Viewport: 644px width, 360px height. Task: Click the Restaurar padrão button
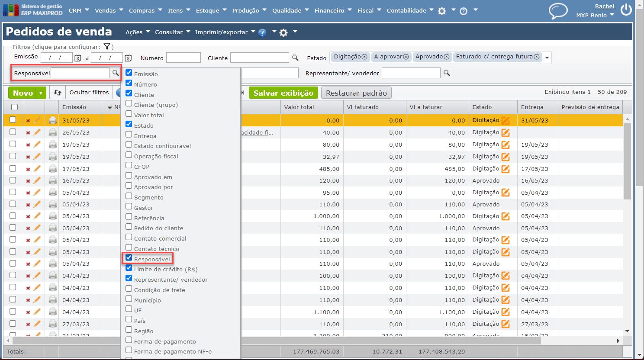356,93
